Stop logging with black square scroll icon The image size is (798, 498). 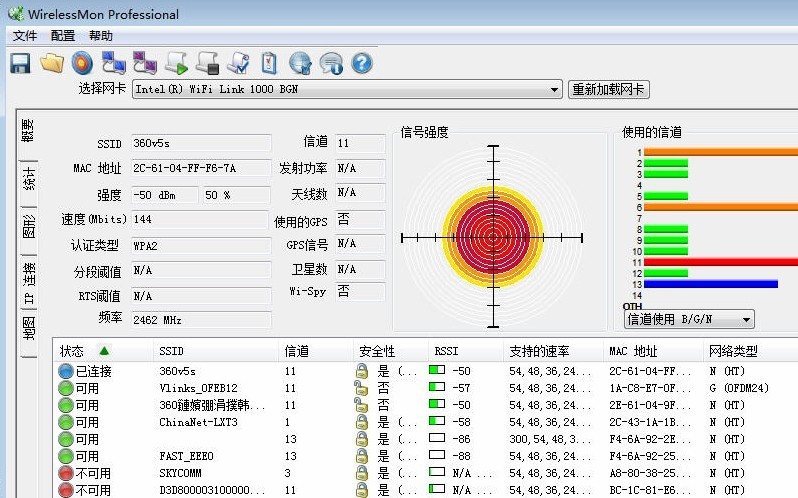(x=208, y=64)
